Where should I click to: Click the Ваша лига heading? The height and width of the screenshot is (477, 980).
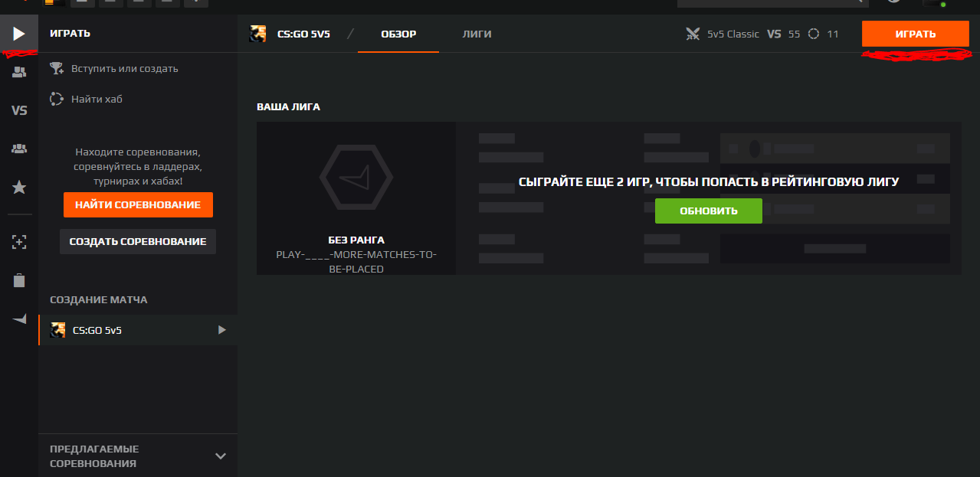pos(288,106)
